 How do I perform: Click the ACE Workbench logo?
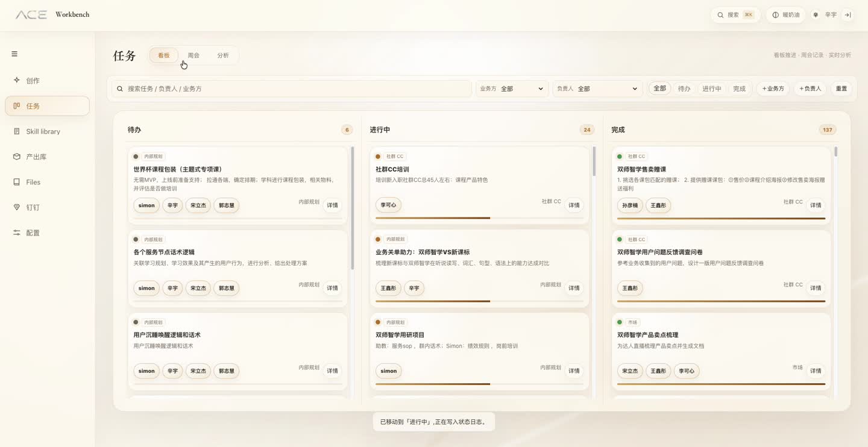coord(52,14)
